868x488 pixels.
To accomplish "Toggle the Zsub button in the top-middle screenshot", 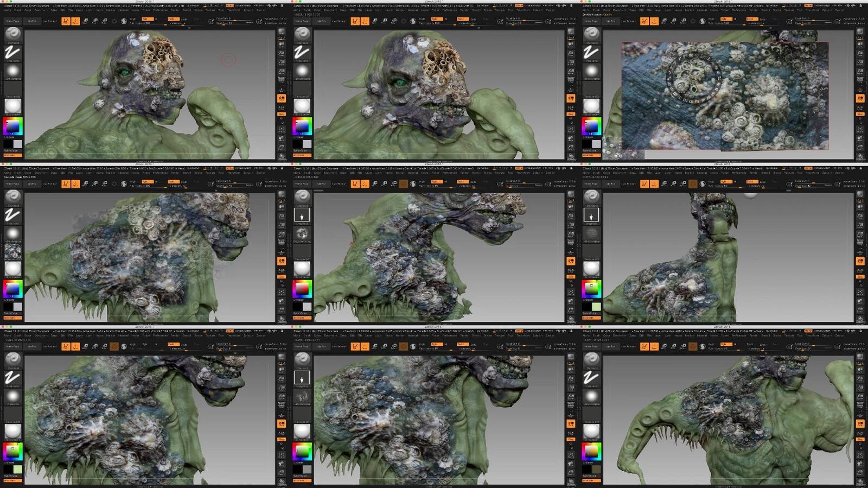I will 473,19.
